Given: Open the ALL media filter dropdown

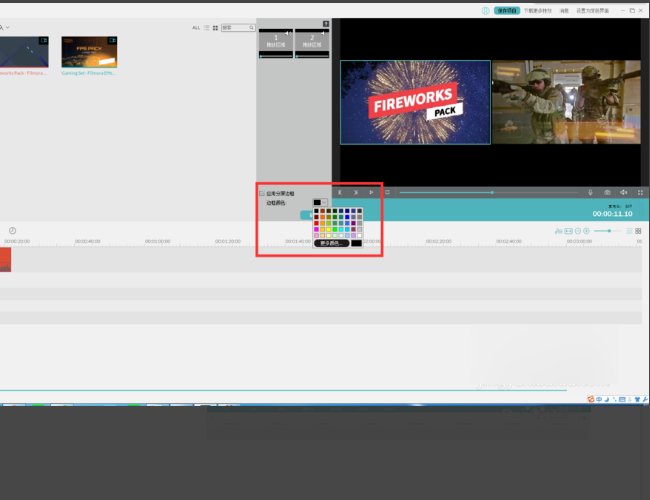Looking at the screenshot, I should pyautogui.click(x=196, y=28).
